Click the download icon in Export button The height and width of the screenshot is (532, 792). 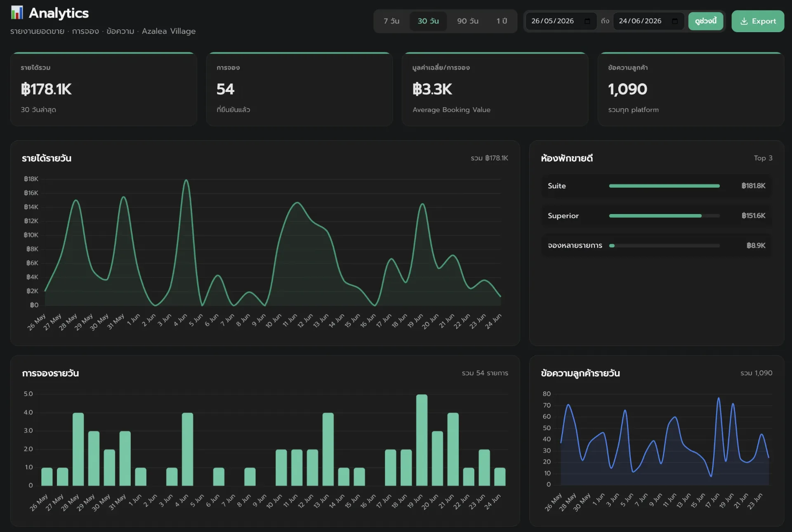(744, 21)
